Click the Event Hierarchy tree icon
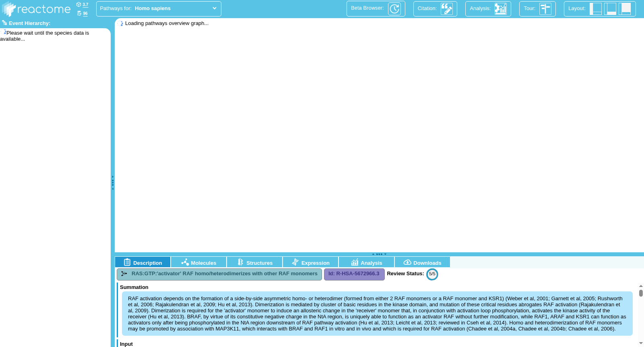644x347 pixels. pyautogui.click(x=4, y=23)
